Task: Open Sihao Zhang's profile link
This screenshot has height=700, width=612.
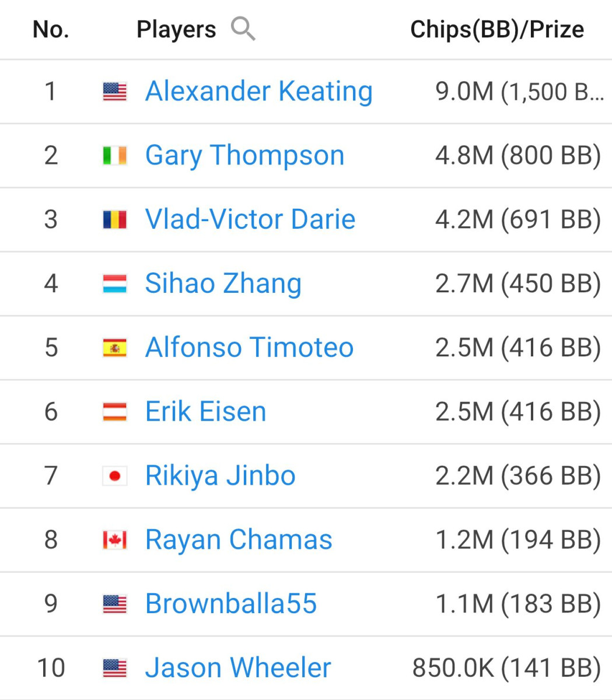Action: 223,284
